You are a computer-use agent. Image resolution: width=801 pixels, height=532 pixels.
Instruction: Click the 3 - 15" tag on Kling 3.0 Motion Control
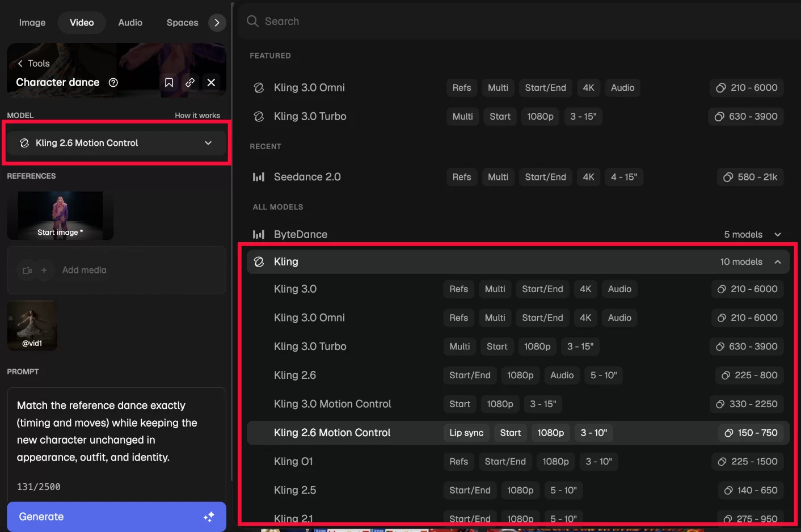point(543,404)
